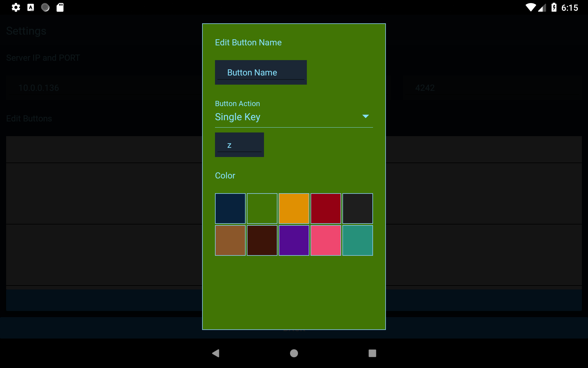
Task: Select the purple color swatch
Action: pyautogui.click(x=294, y=240)
